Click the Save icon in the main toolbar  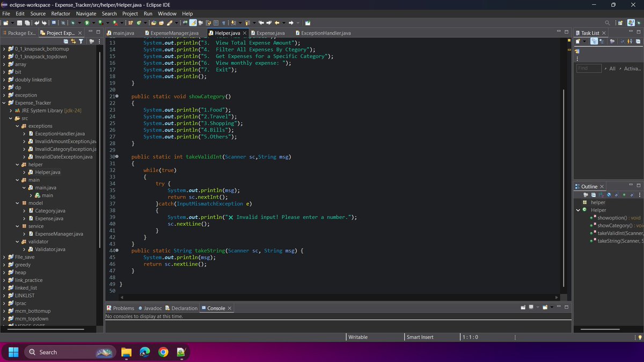(x=19, y=23)
